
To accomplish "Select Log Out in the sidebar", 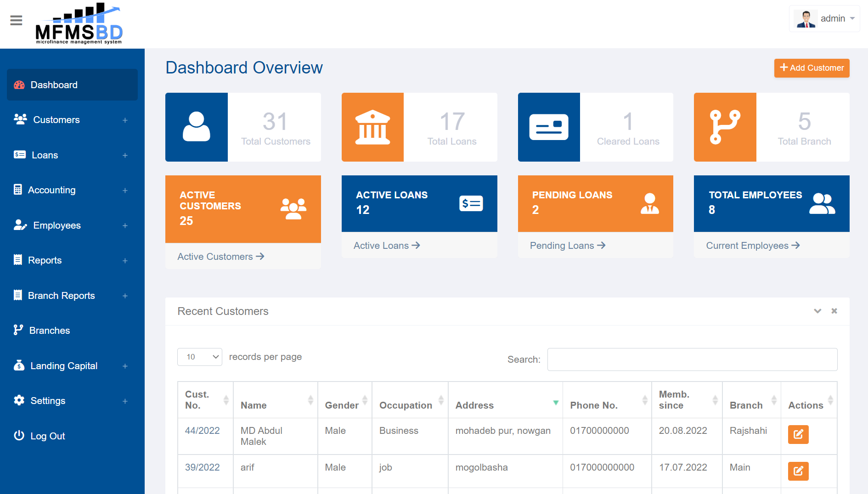I will tap(72, 436).
